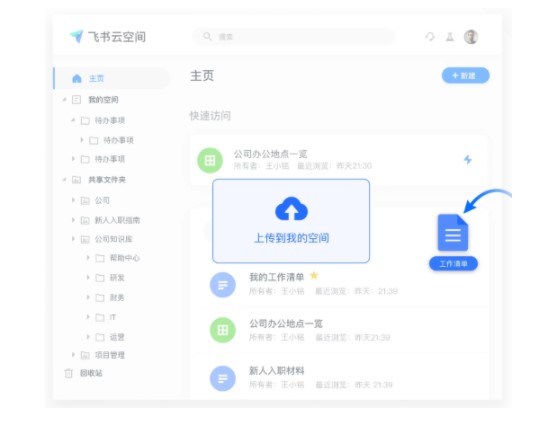Expand the 研发 folder arrow
The height and width of the screenshot is (425, 544).
click(x=88, y=278)
